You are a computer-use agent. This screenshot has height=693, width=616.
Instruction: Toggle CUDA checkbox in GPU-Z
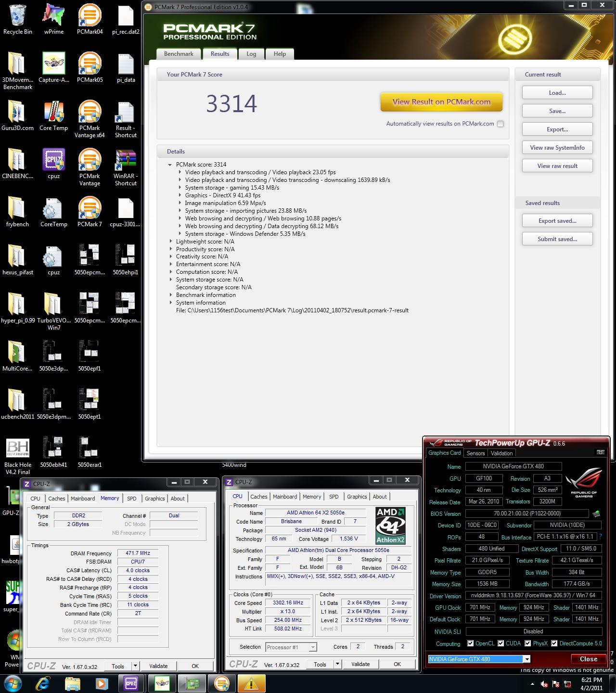(501, 643)
